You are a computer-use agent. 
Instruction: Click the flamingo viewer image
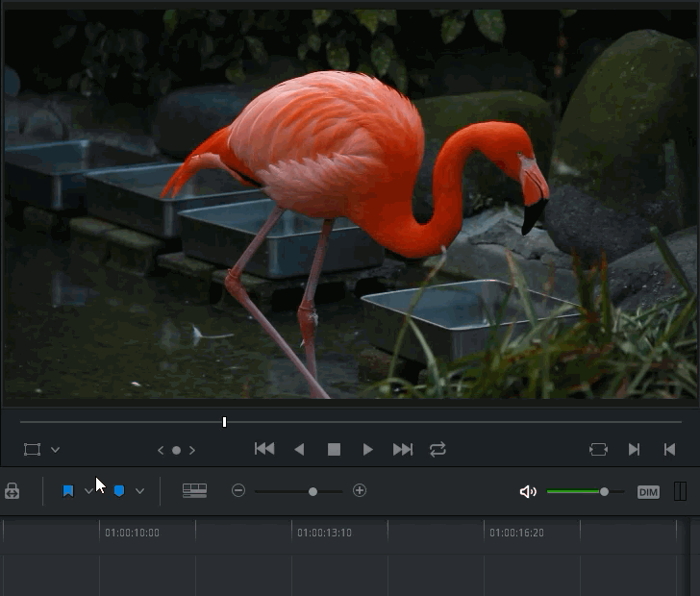click(350, 204)
